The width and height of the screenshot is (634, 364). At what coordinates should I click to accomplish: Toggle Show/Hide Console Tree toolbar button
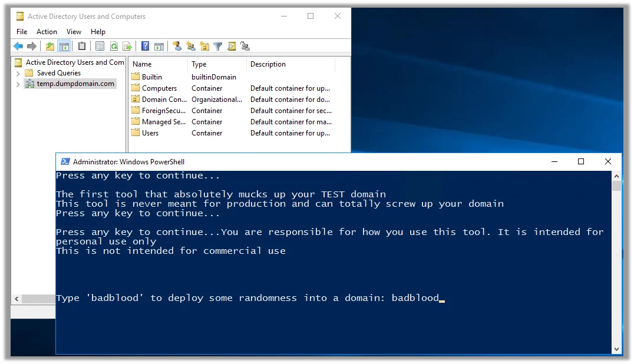pyautogui.click(x=64, y=47)
